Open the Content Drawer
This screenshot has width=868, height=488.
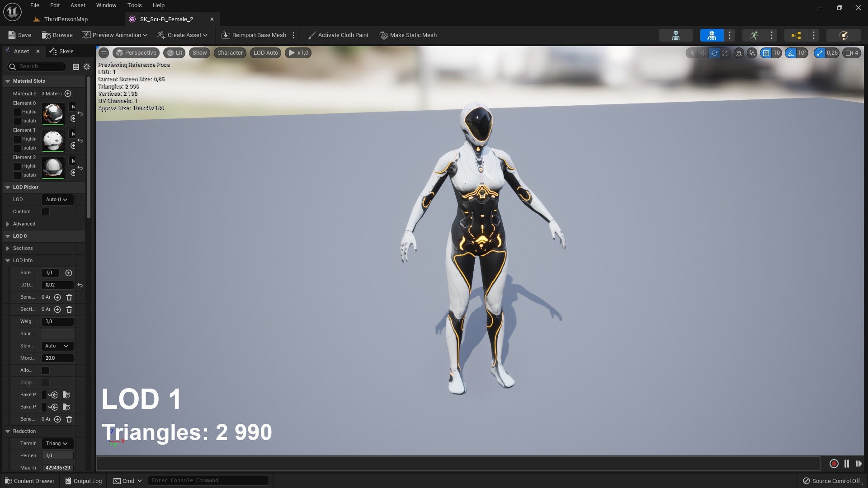tap(30, 481)
